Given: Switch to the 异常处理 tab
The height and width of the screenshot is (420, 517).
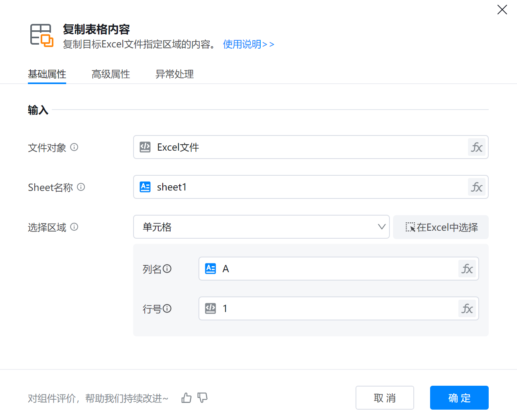Looking at the screenshot, I should (175, 74).
